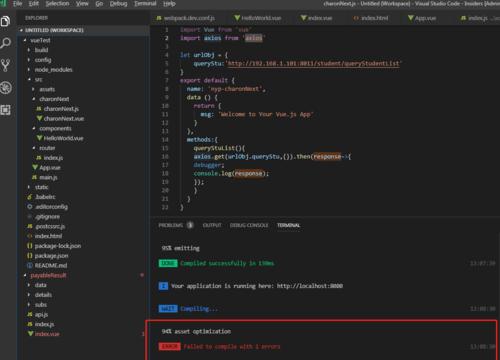Click the Vue icon beside HelloWorld.vue in tree
This screenshot has width=500, height=360.
point(39,138)
